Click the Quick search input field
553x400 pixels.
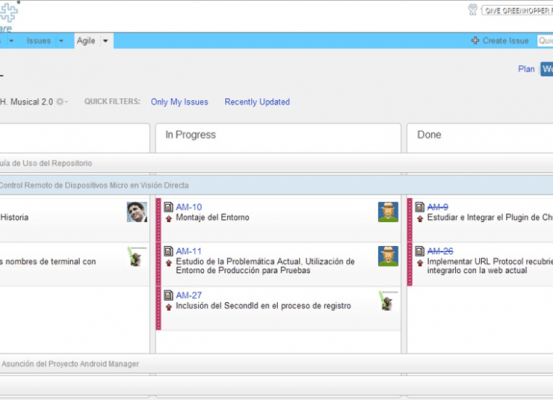(545, 41)
